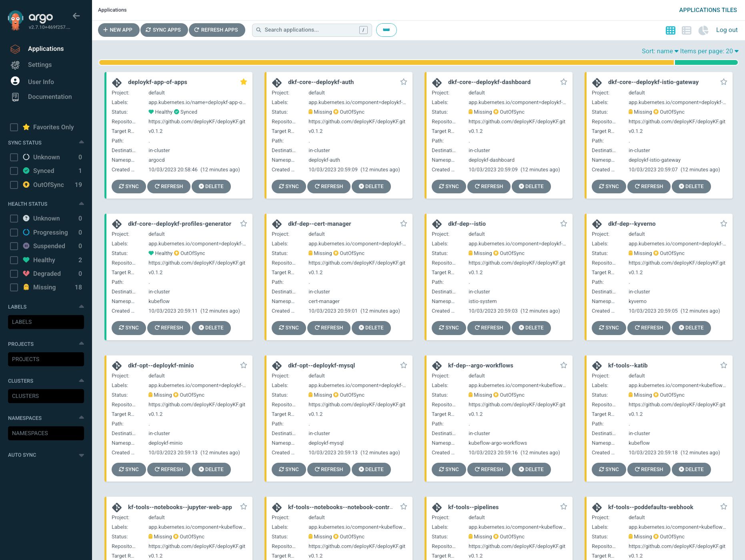Click the Argo octopus logo
Image resolution: width=745 pixels, height=560 pixels.
(x=15, y=20)
